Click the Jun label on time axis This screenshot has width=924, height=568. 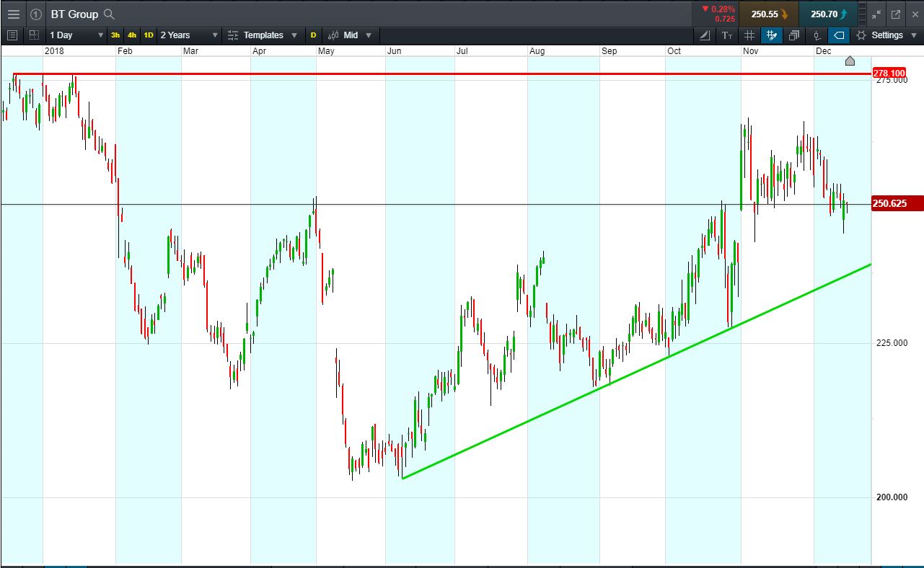pyautogui.click(x=395, y=51)
